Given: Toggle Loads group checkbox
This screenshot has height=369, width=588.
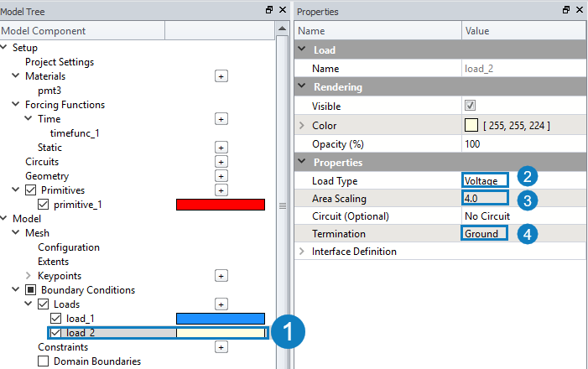Looking at the screenshot, I should 43,304.
